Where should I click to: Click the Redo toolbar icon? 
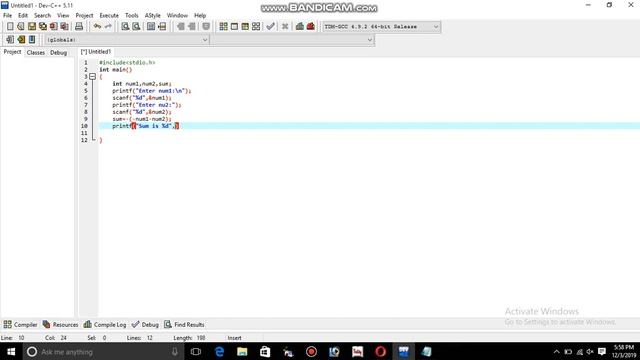[108, 27]
